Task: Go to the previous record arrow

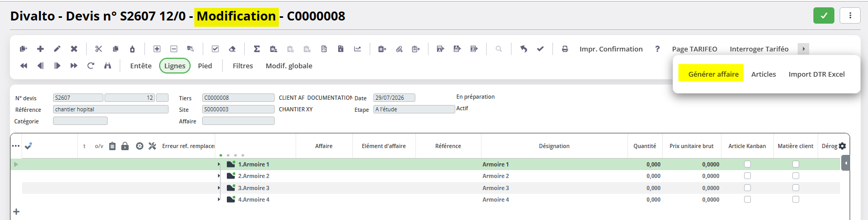Action: click(x=40, y=66)
